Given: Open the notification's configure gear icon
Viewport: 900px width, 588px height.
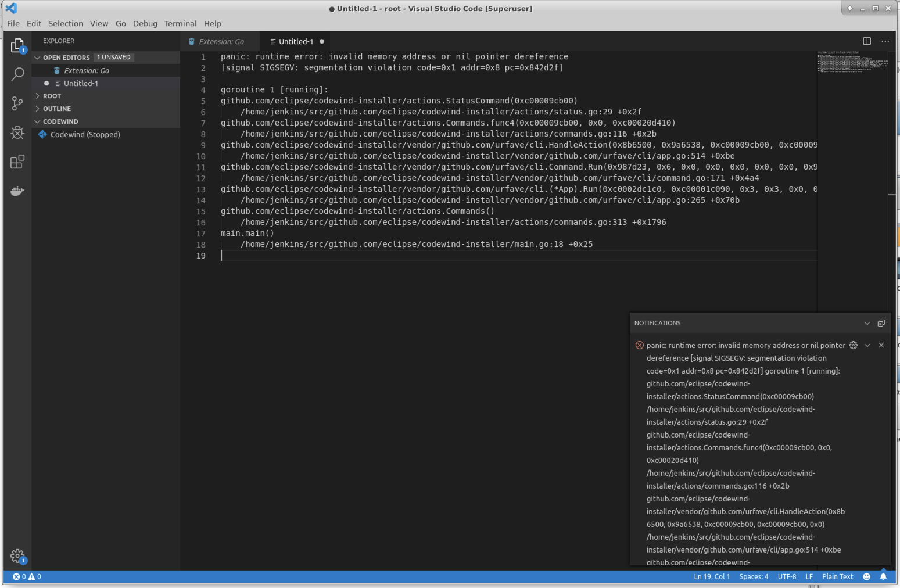Looking at the screenshot, I should click(853, 345).
